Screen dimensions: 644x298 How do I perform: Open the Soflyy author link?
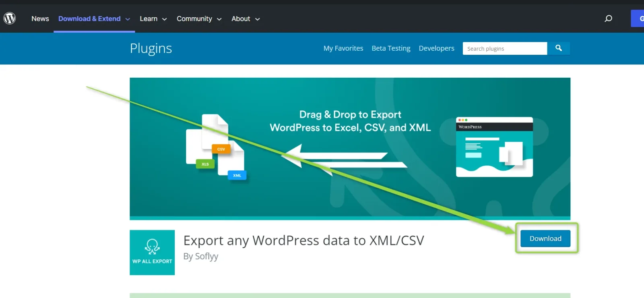point(206,257)
